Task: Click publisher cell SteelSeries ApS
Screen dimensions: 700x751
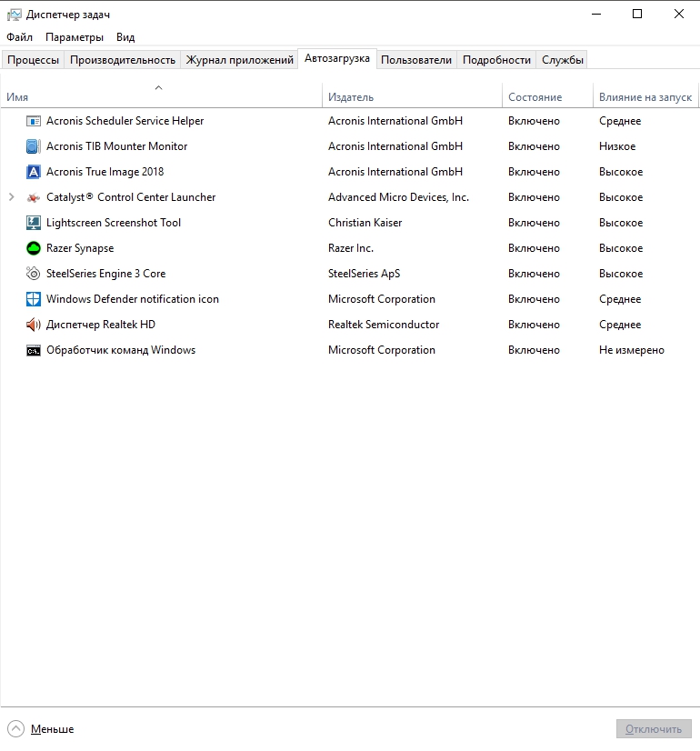Action: tap(364, 274)
